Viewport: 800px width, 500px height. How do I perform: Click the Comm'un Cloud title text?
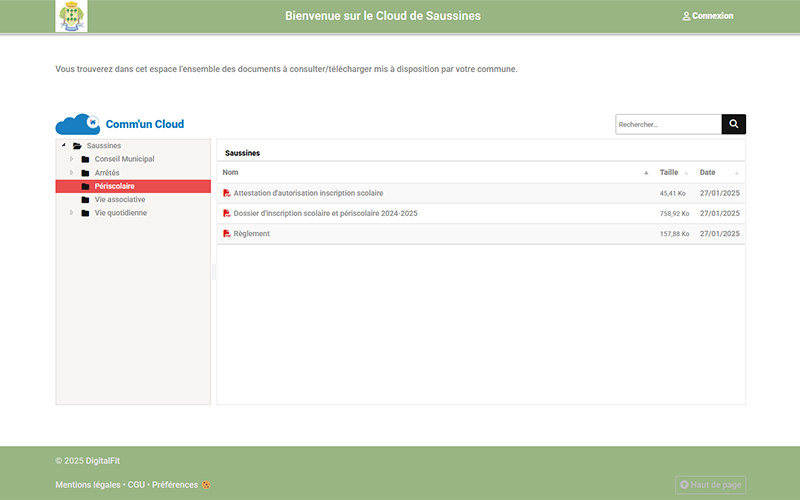[x=145, y=124]
